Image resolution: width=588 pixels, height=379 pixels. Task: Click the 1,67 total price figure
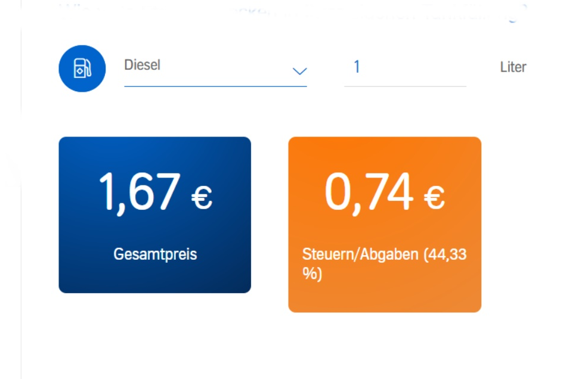tap(139, 194)
